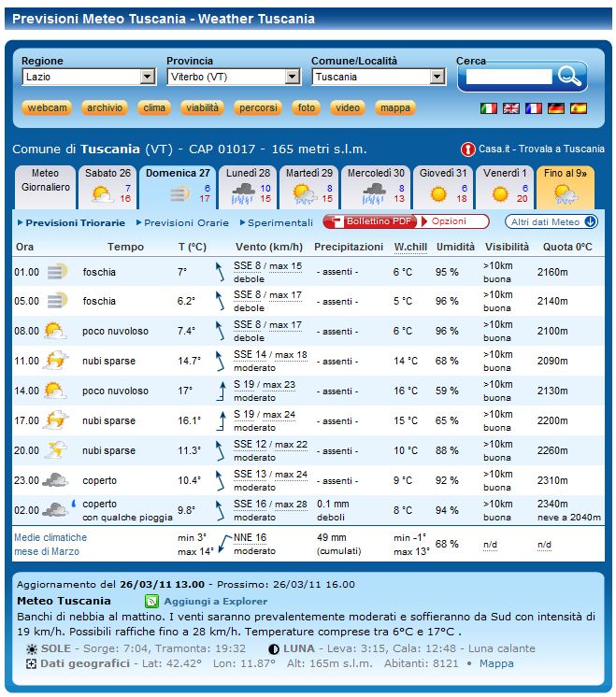Viewport: 616px width, 697px height.
Task: Click the viabilità button
Action: 202,108
